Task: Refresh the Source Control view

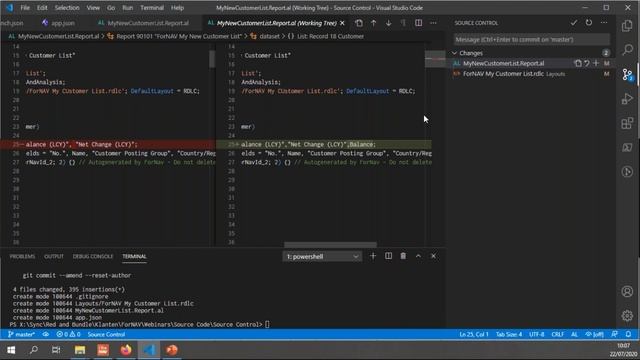Action: (589, 23)
